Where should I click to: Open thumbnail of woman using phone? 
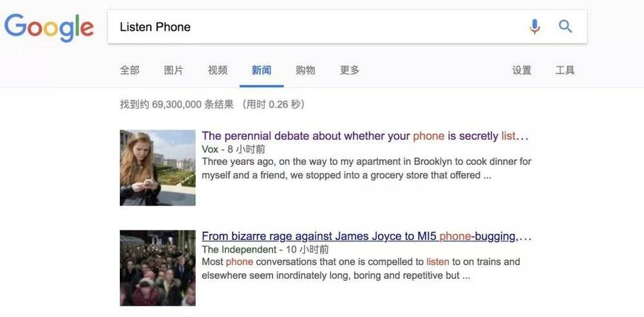(158, 168)
